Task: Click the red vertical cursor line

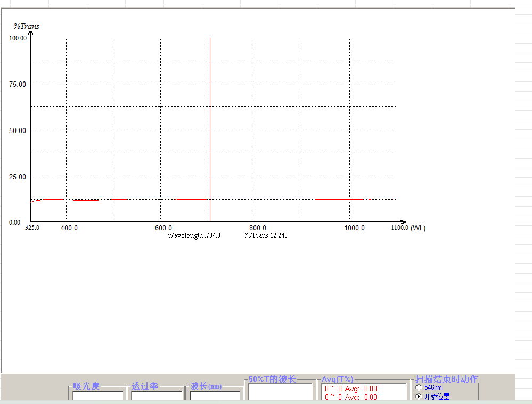Action: click(210, 129)
